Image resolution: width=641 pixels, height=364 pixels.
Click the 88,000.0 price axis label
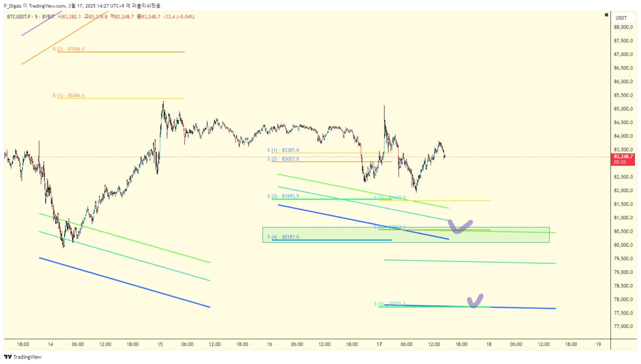623,27
